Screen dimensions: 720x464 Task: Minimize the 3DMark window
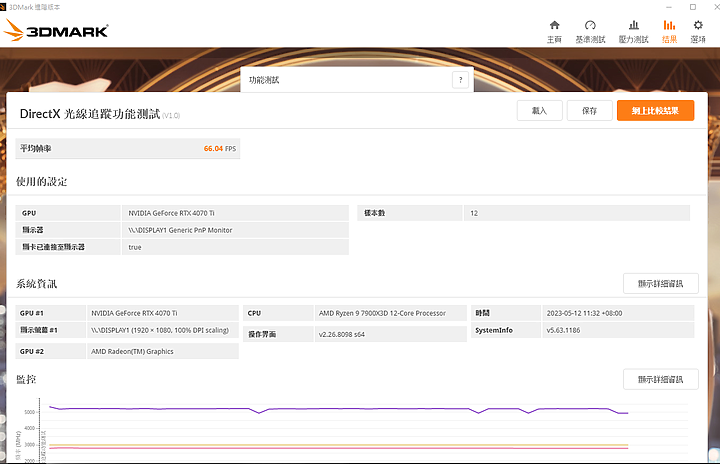669,7
